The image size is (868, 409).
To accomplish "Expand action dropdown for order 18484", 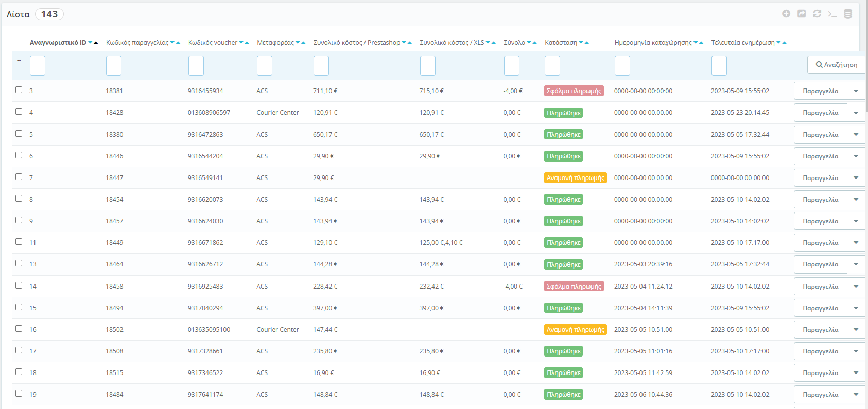I will (x=856, y=395).
